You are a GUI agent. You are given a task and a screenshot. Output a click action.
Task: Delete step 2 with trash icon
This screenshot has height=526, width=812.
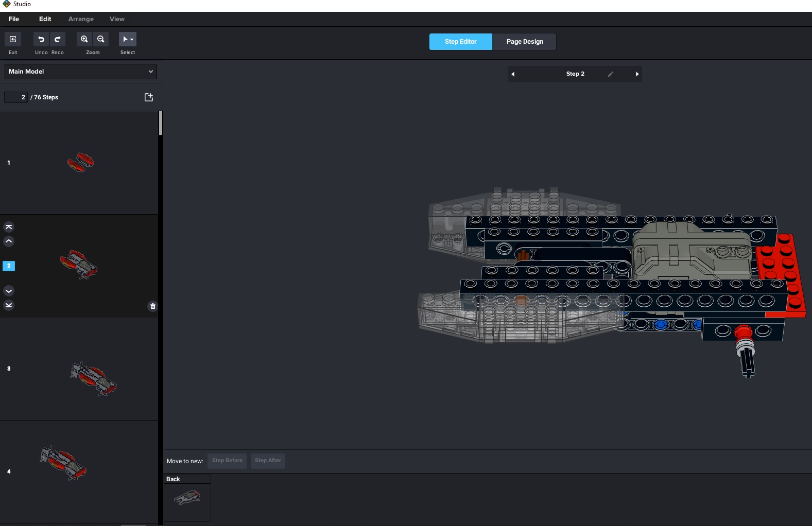point(152,306)
